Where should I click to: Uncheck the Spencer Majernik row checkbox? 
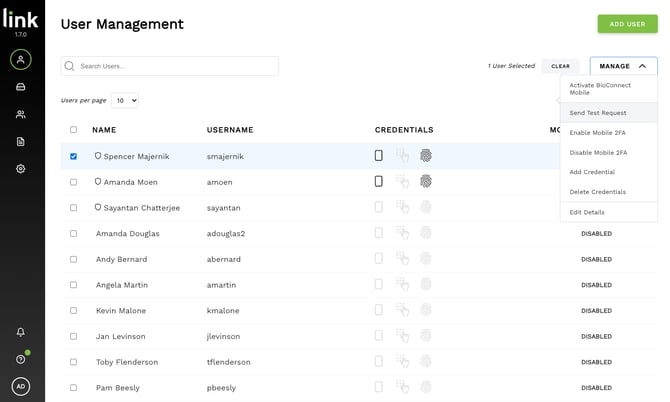[73, 156]
